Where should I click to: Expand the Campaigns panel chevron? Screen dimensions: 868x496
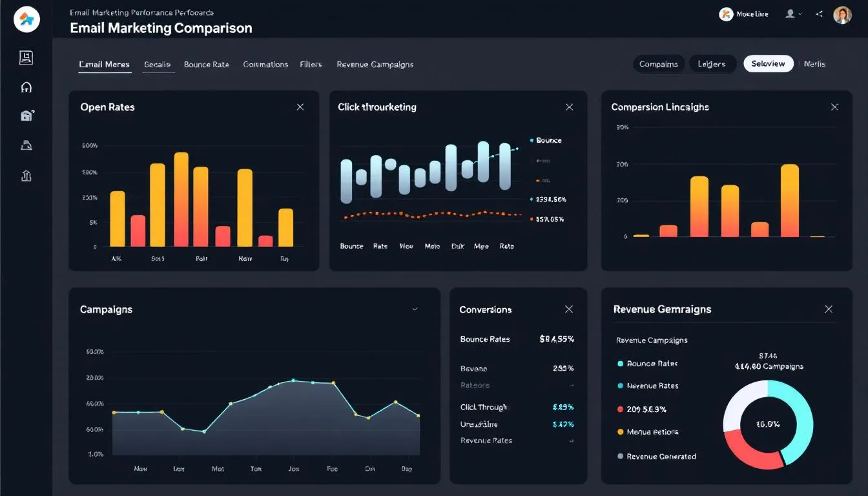tap(415, 309)
